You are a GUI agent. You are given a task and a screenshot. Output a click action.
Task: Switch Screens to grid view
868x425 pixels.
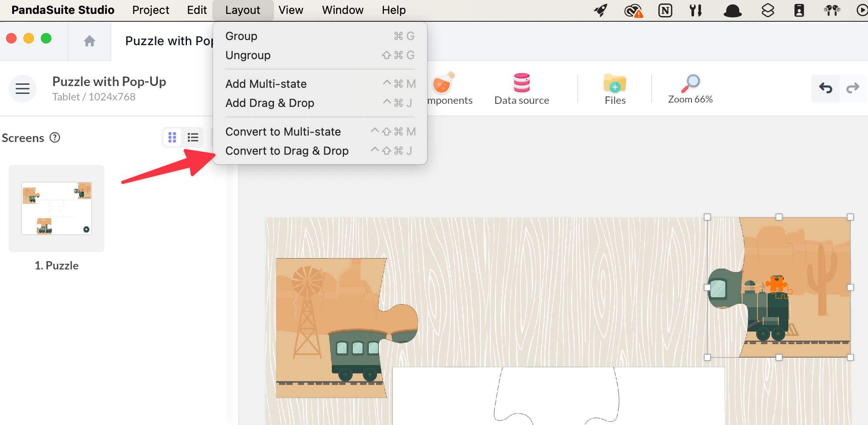click(x=172, y=138)
